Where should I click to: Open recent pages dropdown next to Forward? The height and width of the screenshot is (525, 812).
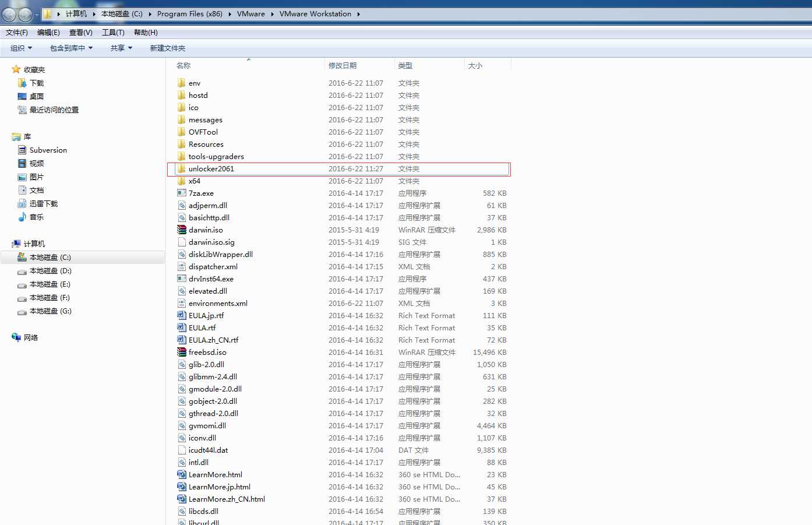click(37, 14)
